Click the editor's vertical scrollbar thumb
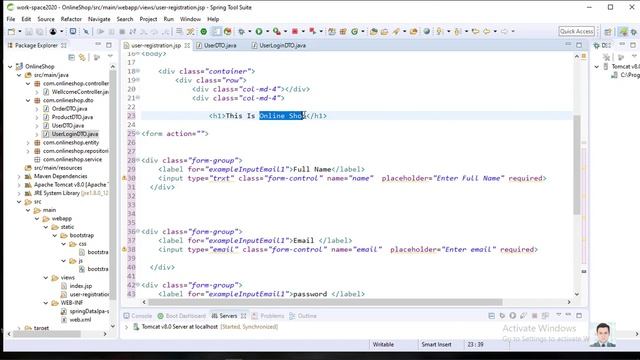Image resolution: width=640 pixels, height=360 pixels. point(577,165)
